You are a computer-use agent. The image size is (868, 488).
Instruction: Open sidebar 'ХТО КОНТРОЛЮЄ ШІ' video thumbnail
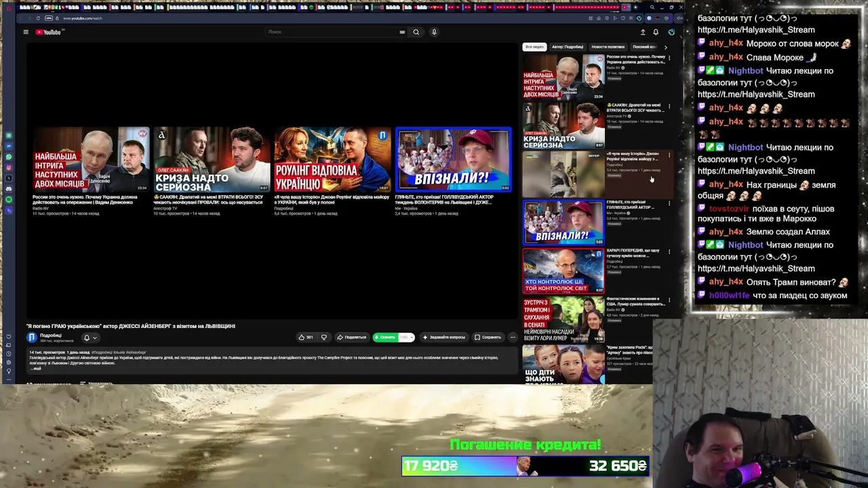coord(563,270)
